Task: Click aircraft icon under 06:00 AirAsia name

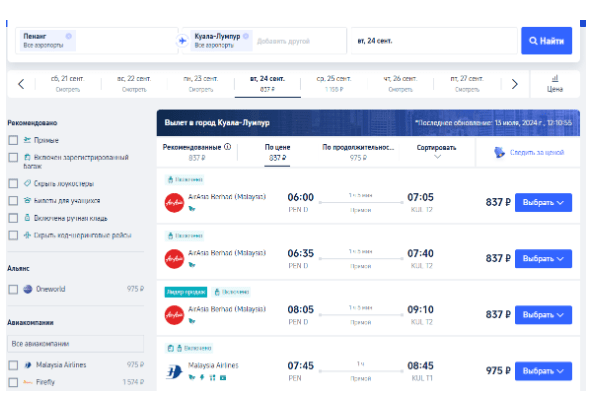Action: (x=192, y=208)
